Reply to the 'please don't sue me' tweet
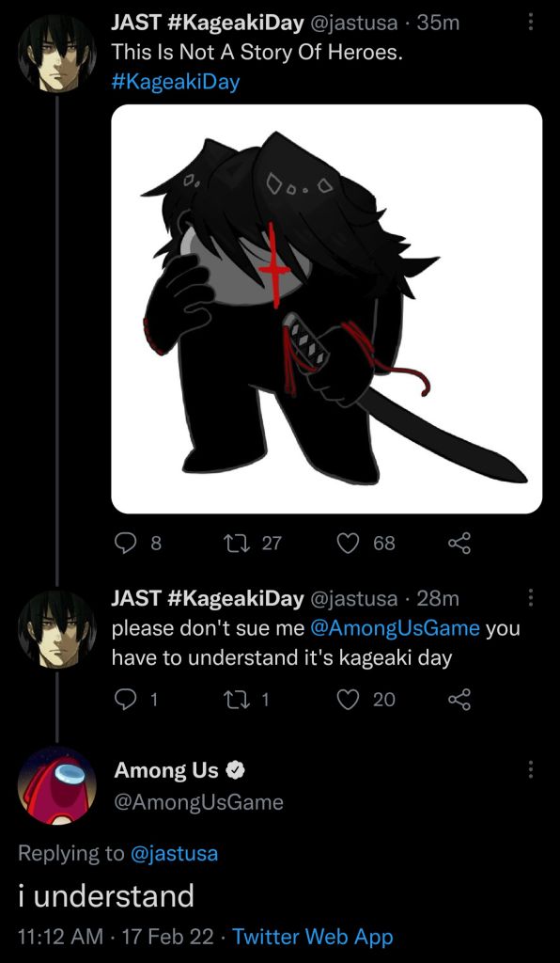560x963 pixels. [x=126, y=700]
